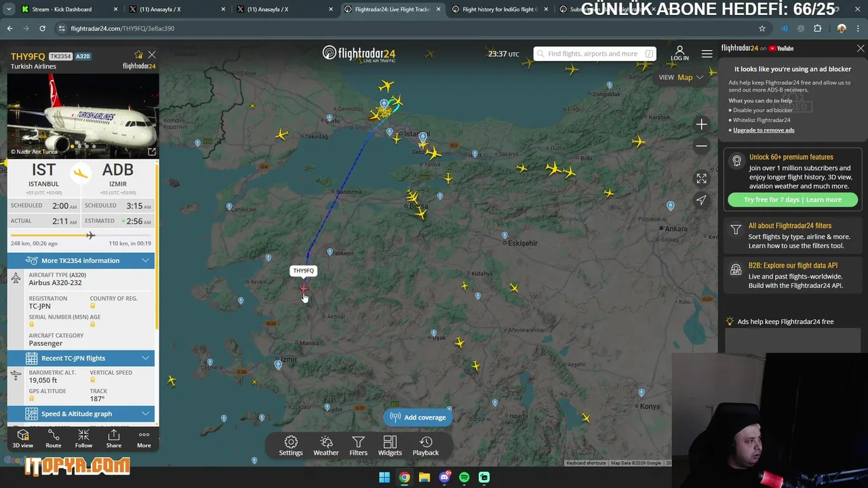Image resolution: width=868 pixels, height=488 pixels.
Task: Open the browser extensions puzzle icon
Action: point(817,28)
